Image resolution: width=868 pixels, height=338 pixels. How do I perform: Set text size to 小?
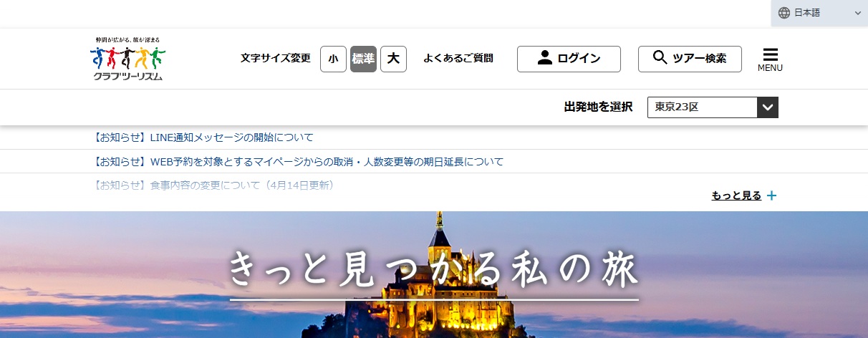point(333,59)
